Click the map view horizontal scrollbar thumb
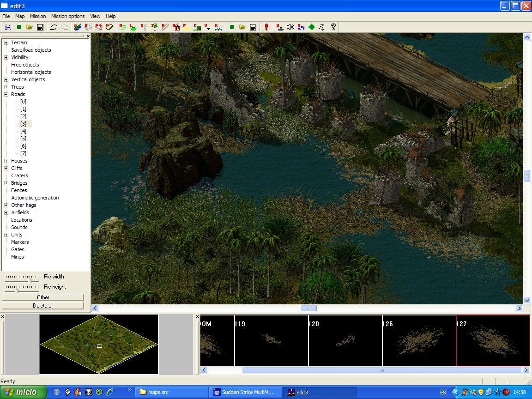Image resolution: width=532 pixels, height=399 pixels. click(309, 308)
